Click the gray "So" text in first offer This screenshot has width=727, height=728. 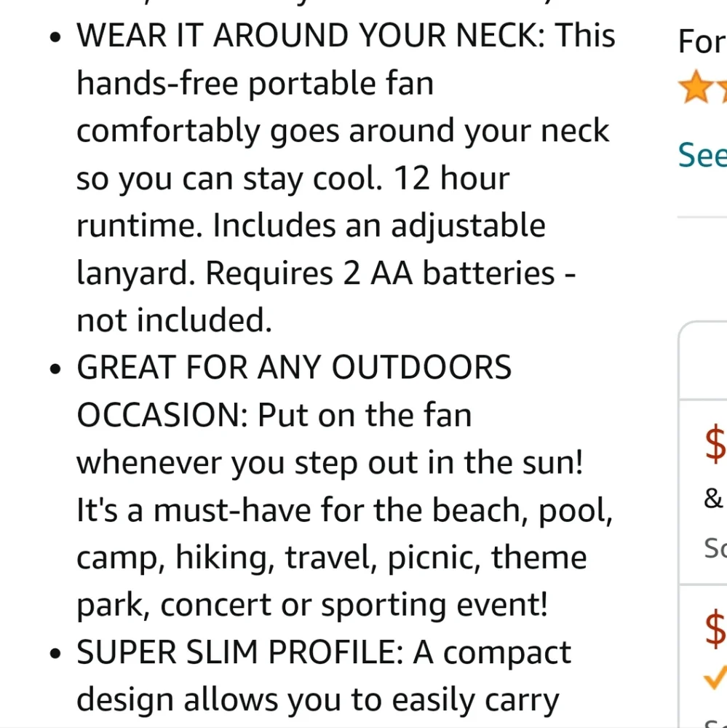[715, 547]
